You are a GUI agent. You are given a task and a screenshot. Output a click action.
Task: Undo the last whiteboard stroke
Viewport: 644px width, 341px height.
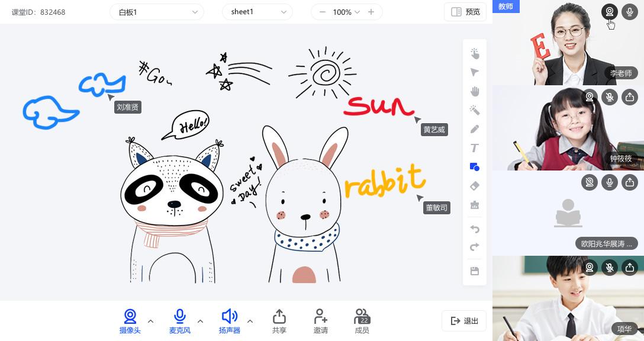pyautogui.click(x=475, y=229)
